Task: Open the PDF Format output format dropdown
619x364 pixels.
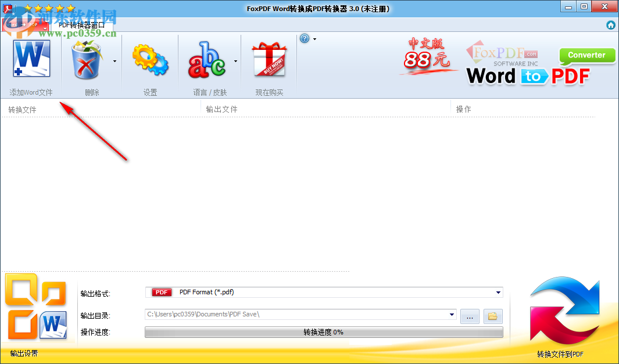Action: point(498,292)
